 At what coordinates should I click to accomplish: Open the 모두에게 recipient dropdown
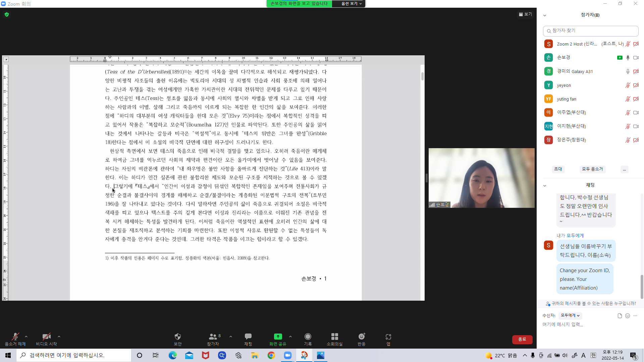coord(570,315)
